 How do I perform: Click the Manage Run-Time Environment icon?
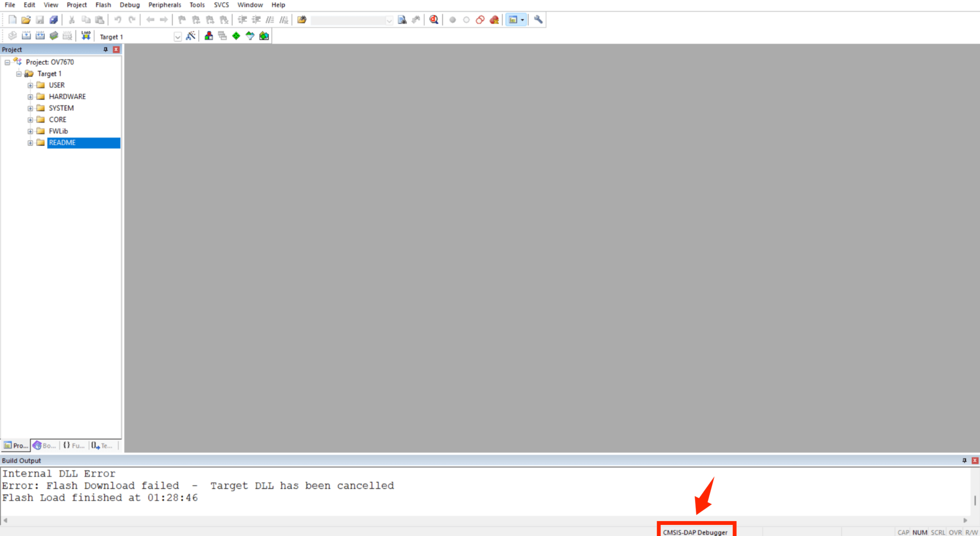point(209,36)
